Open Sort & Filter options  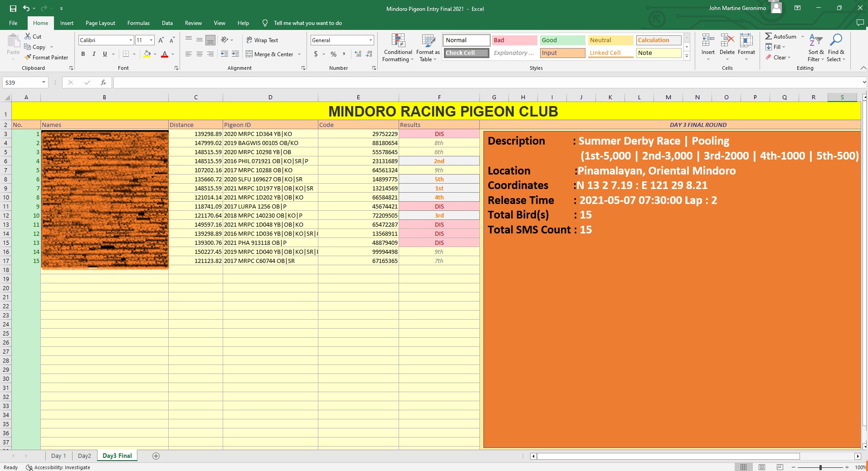click(816, 48)
